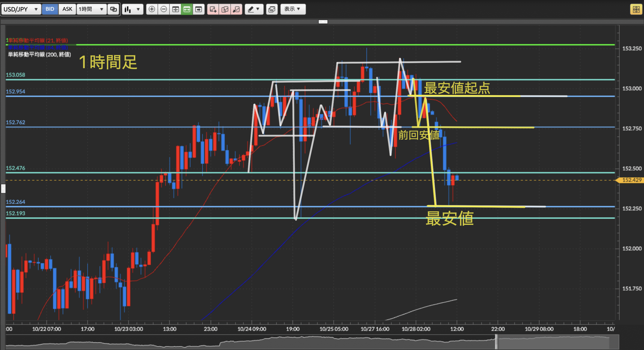Click the add indicator chart icon
Screen dimensions: 644x350
pyautogui.click(x=213, y=9)
